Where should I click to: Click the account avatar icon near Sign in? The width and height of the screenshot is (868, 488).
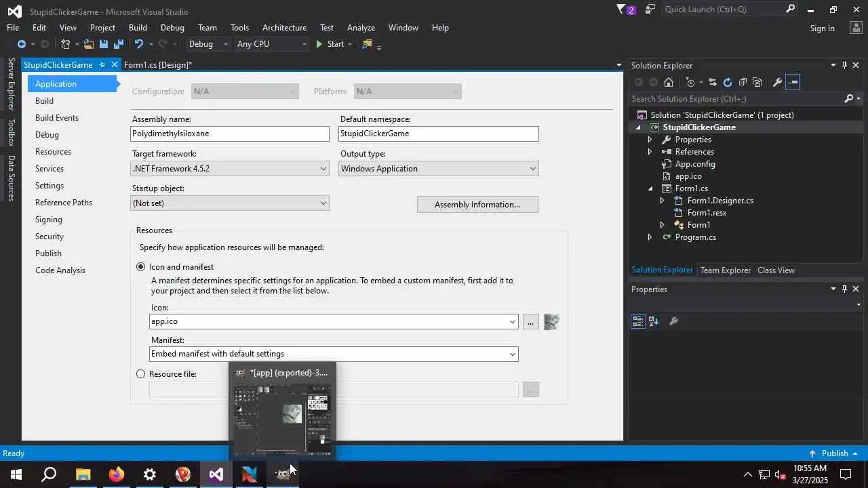(855, 28)
